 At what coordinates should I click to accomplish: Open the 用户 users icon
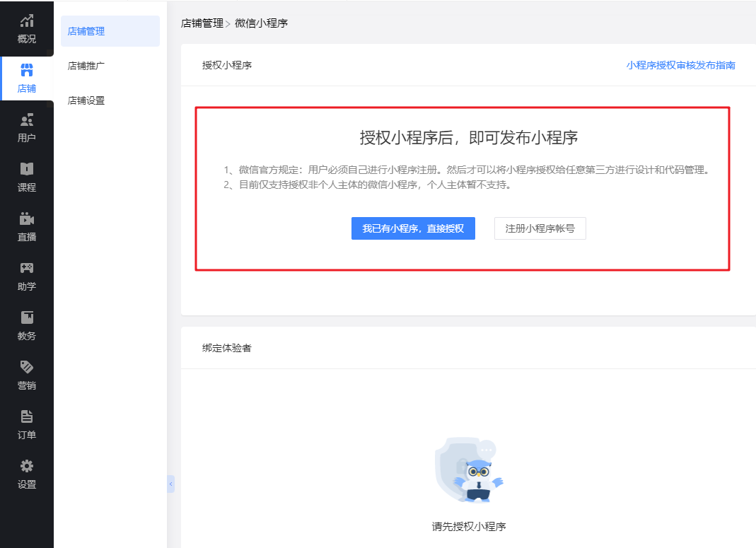(26, 119)
